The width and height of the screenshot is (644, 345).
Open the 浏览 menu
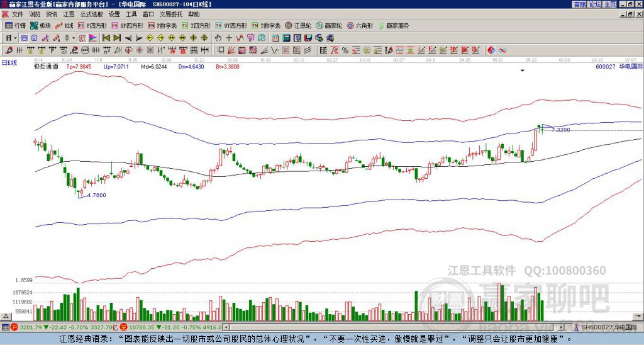[x=35, y=14]
